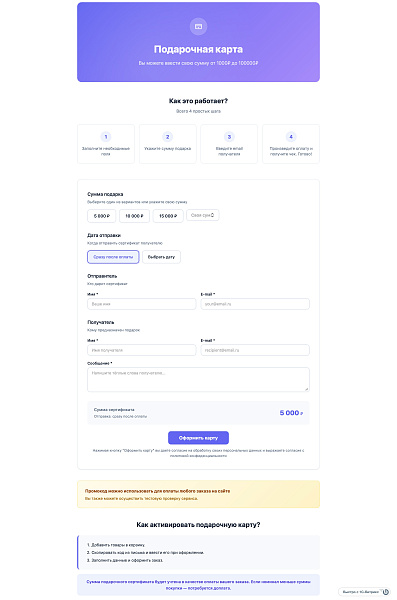Click the message textarea for the recipient
Viewport: 397px width, 600px height.
point(198,380)
